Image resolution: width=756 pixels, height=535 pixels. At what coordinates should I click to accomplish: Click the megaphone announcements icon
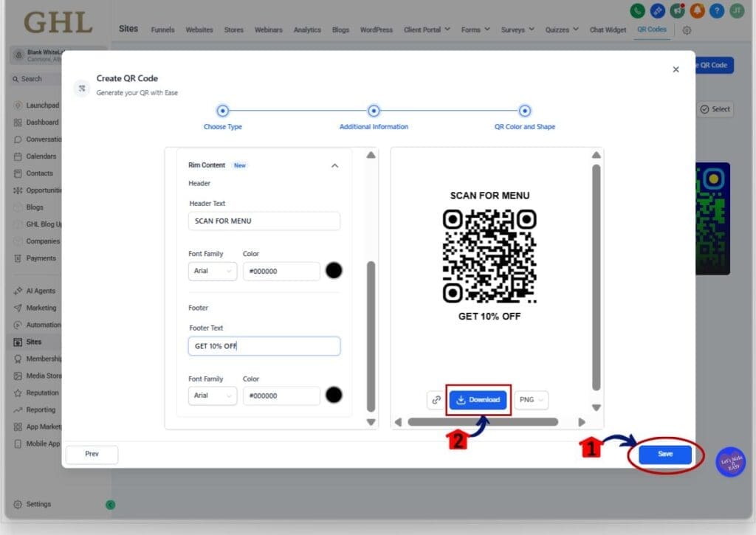(x=677, y=11)
